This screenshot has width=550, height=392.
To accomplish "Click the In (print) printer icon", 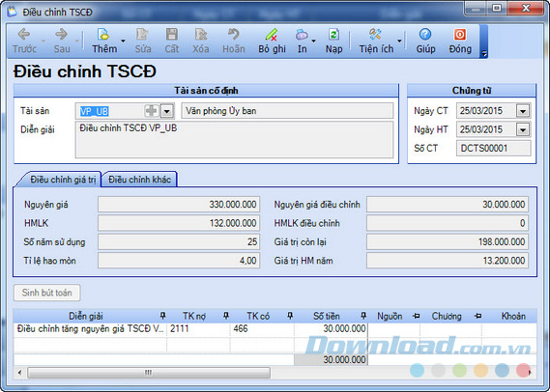I will (302, 35).
